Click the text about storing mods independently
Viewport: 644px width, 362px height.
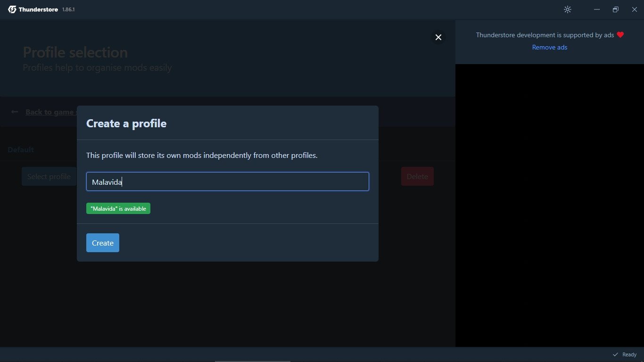[x=202, y=155]
